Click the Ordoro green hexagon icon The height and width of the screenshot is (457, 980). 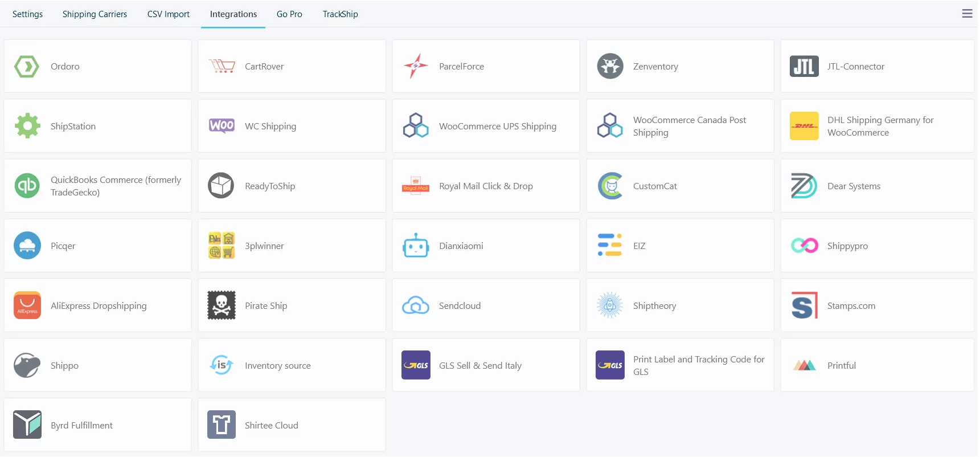coord(27,67)
